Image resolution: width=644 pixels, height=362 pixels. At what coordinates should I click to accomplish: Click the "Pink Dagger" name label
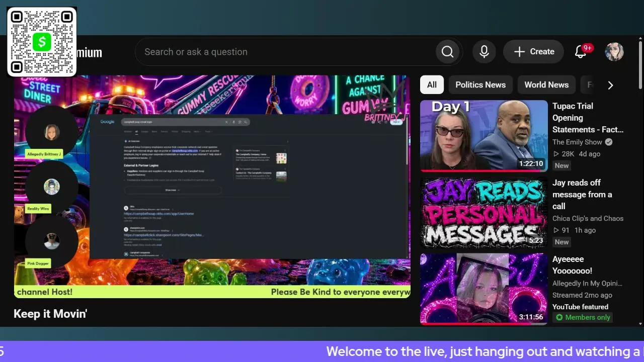click(38, 263)
